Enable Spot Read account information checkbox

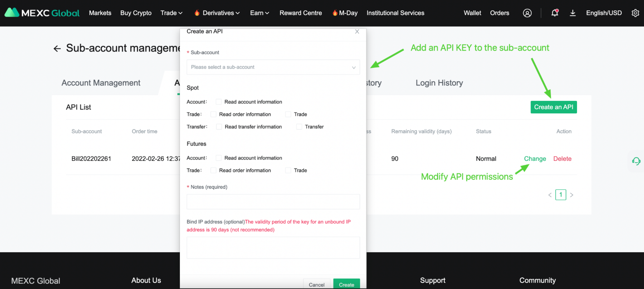[219, 102]
